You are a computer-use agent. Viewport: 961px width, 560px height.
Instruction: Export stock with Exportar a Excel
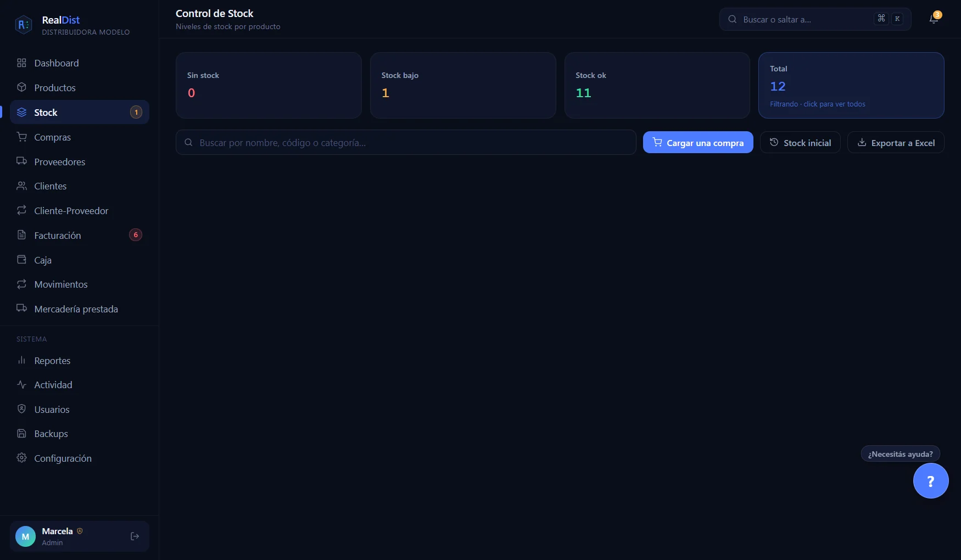pos(896,143)
